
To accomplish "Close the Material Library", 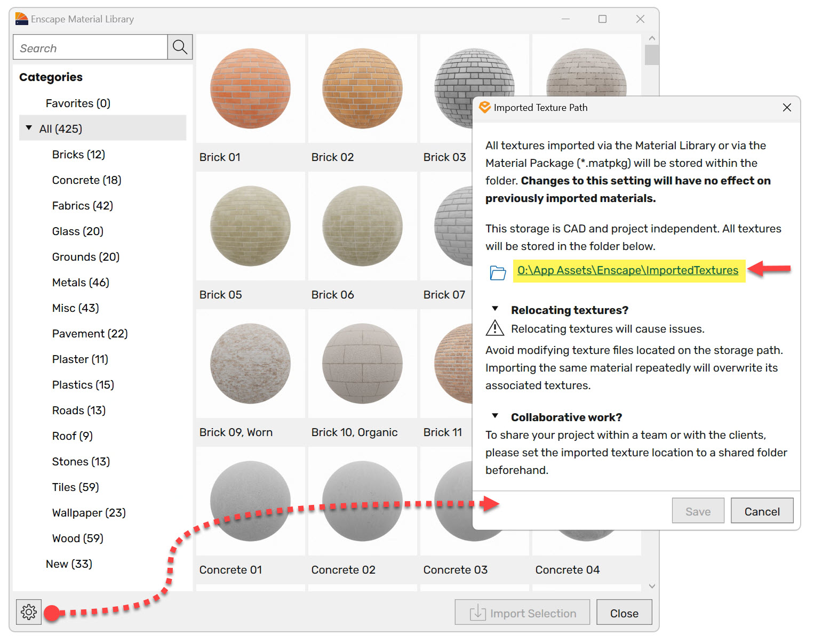I will 624,612.
